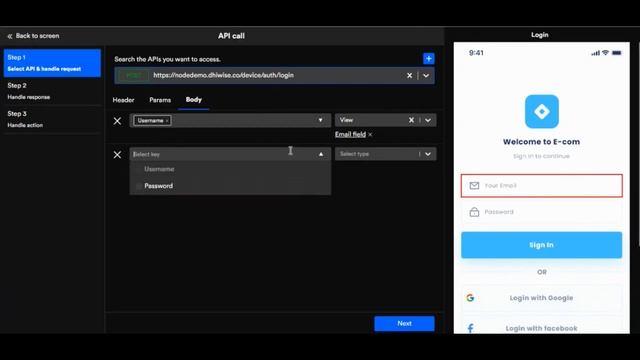
Task: Click Login with Google button
Action: 542,298
